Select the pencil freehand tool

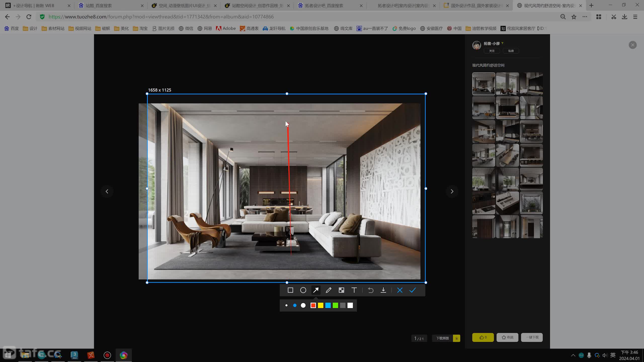329,290
